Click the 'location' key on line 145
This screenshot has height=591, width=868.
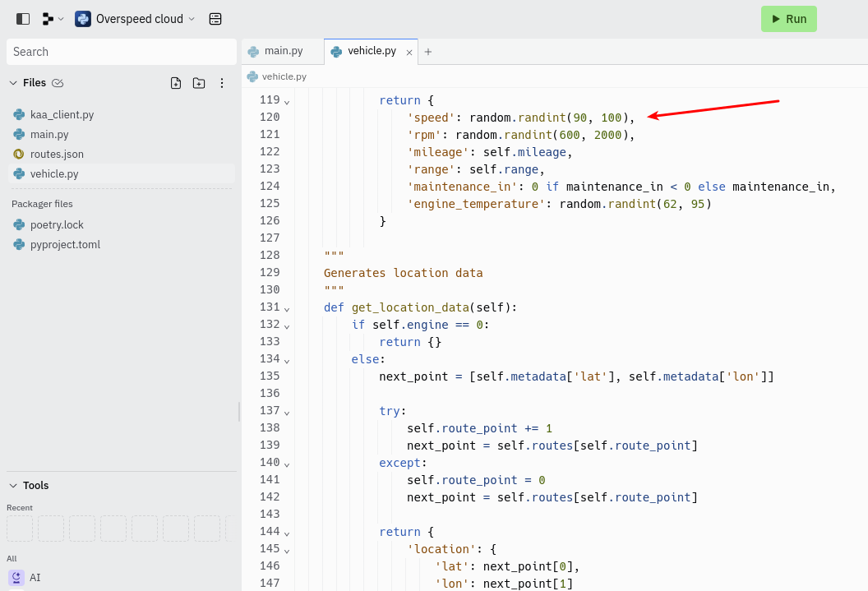pos(441,550)
